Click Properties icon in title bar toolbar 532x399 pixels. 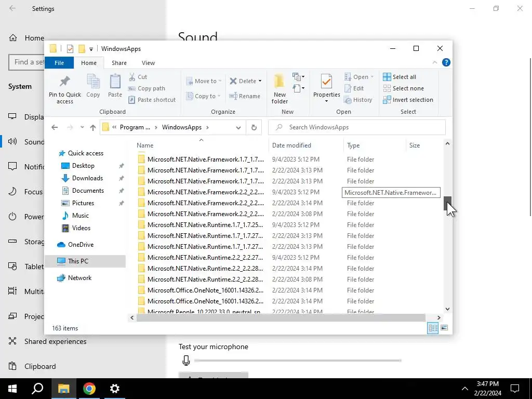70,49
